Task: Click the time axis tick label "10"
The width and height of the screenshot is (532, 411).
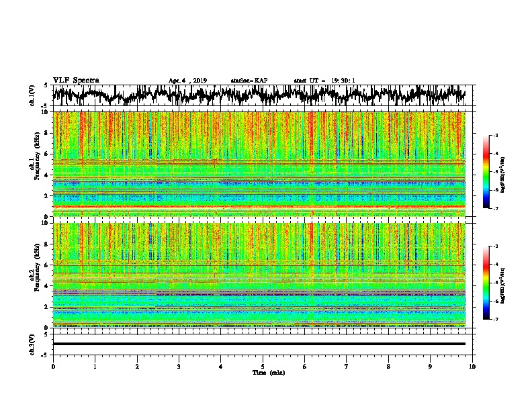Action: pyautogui.click(x=472, y=367)
